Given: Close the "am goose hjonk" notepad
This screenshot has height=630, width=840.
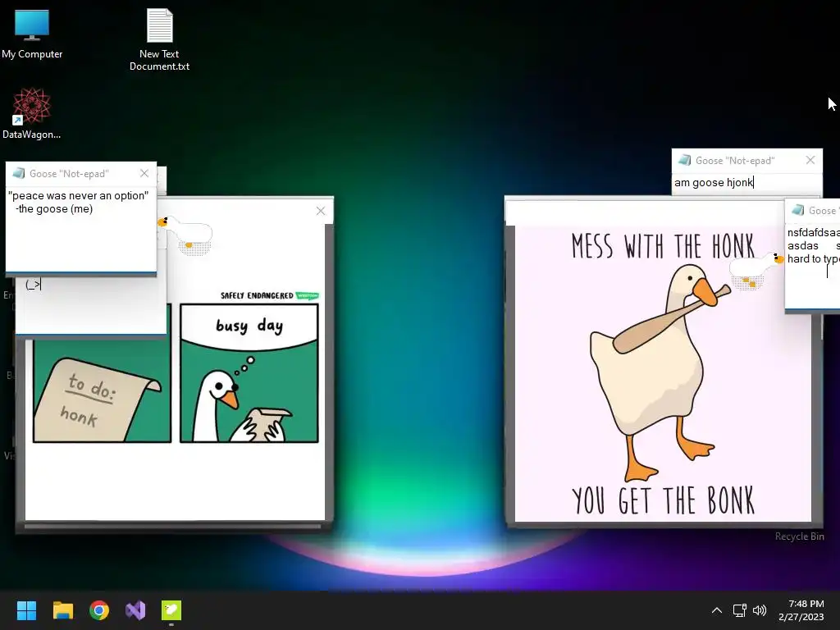Looking at the screenshot, I should [810, 160].
